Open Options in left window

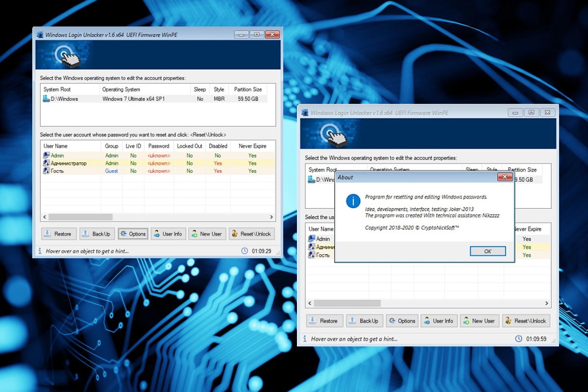click(133, 234)
